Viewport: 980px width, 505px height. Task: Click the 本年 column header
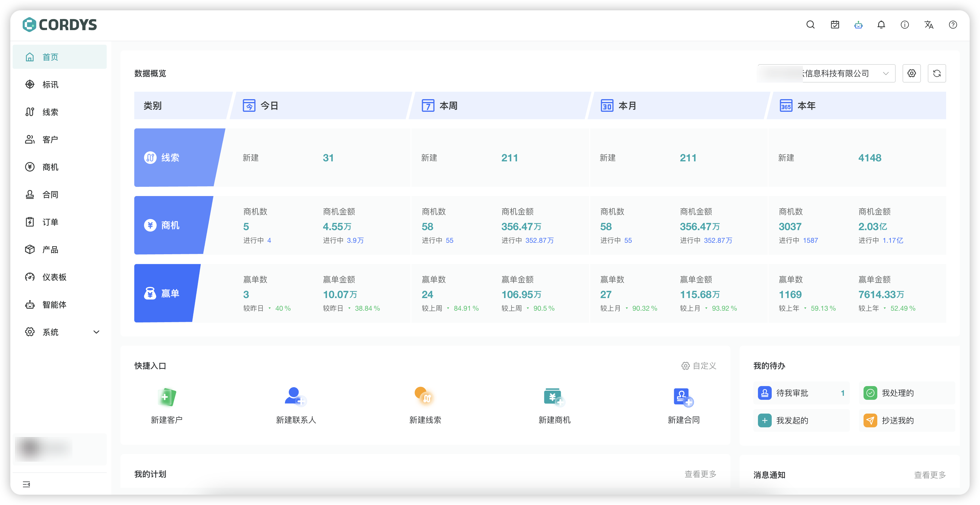click(x=857, y=106)
